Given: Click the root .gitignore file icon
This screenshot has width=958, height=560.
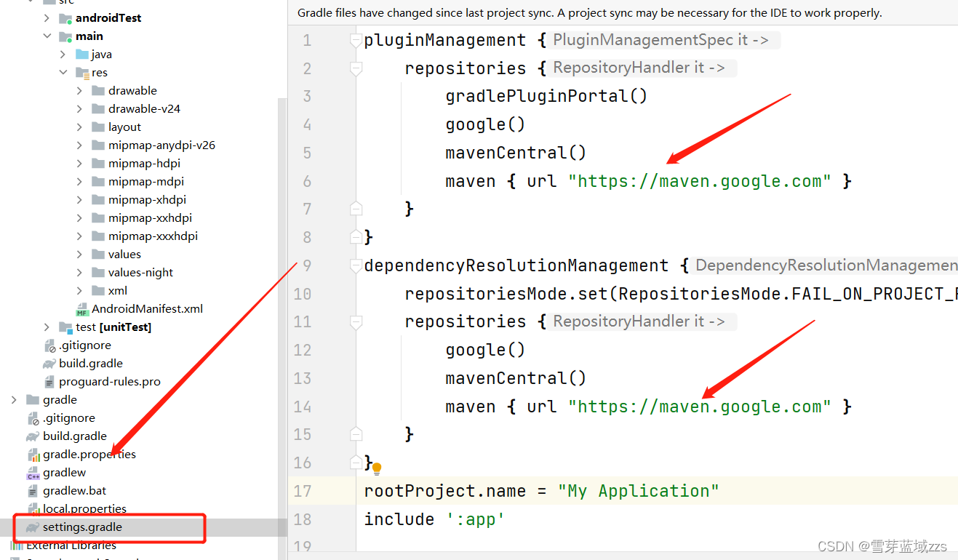Looking at the screenshot, I should [33, 418].
